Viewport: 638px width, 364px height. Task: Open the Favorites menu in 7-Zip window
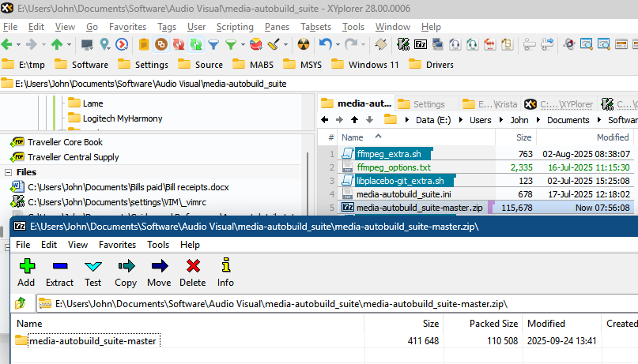click(117, 245)
